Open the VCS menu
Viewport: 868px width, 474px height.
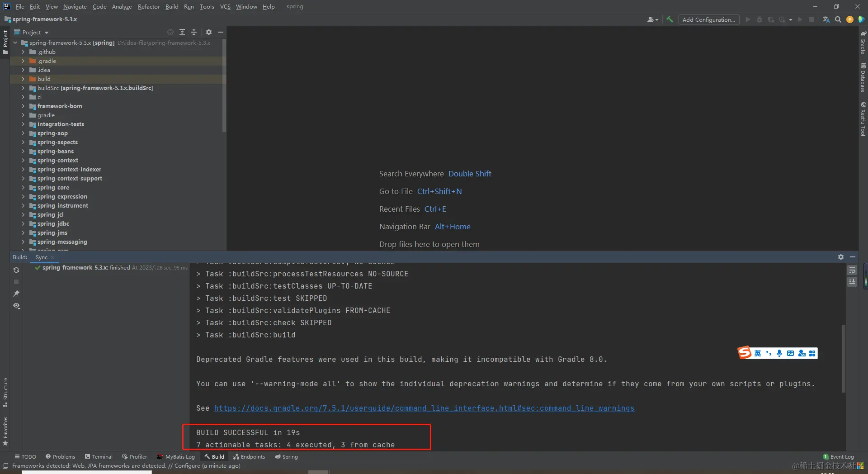pyautogui.click(x=225, y=6)
